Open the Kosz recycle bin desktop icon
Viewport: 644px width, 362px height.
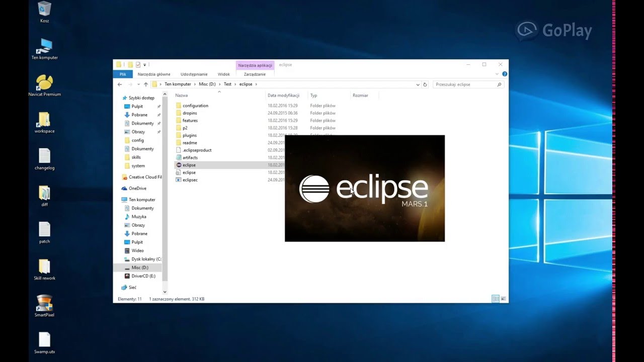(x=44, y=13)
